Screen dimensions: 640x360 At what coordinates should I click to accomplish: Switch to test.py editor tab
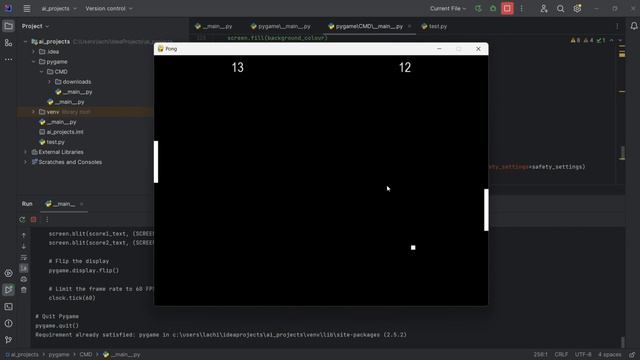[x=434, y=26]
